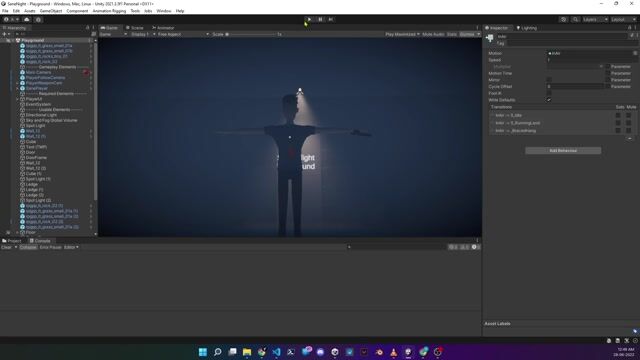Open the undo history icon
Image resolution: width=640 pixels, height=360 pixels.
(x=564, y=20)
